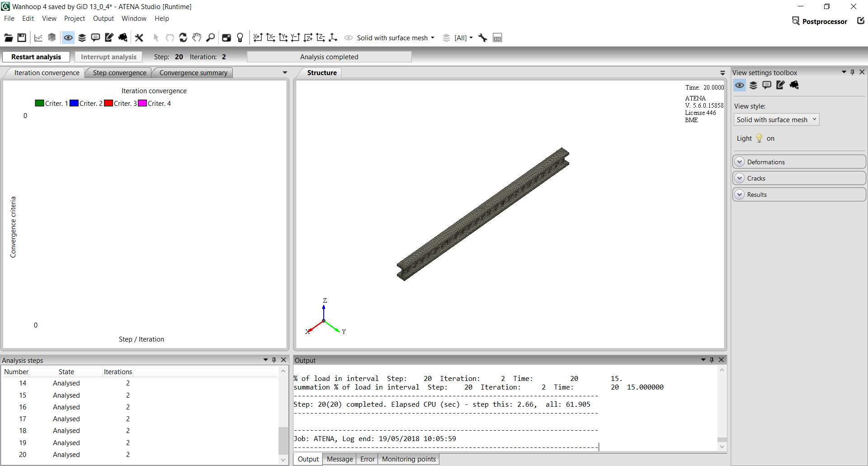Expand the Cracks section
The width and height of the screenshot is (868, 466).
[740, 178]
